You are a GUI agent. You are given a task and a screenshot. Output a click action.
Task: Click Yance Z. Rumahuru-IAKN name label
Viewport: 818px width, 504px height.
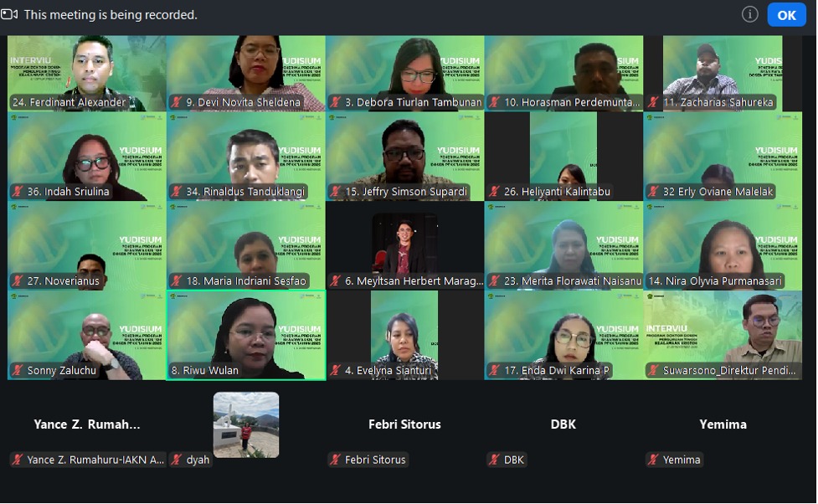(95, 460)
